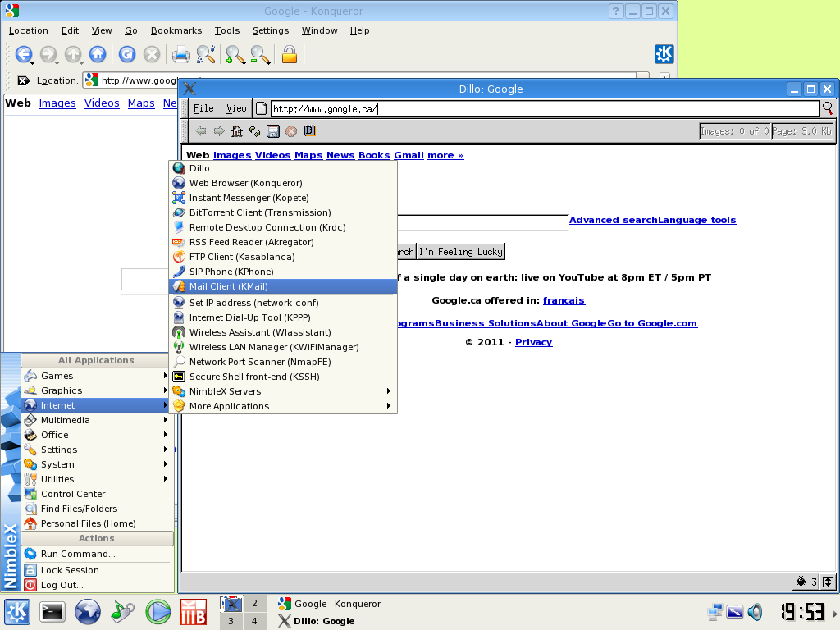Switch to virtual desktop 2 in pager
This screenshot has width=840, height=630.
[254, 603]
